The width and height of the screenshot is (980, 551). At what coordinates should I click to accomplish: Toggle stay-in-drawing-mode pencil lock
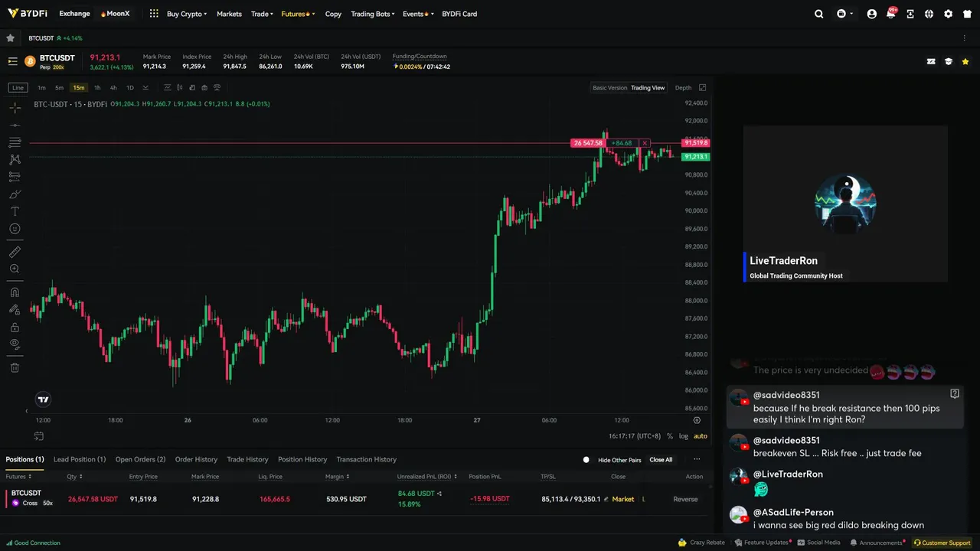(15, 310)
